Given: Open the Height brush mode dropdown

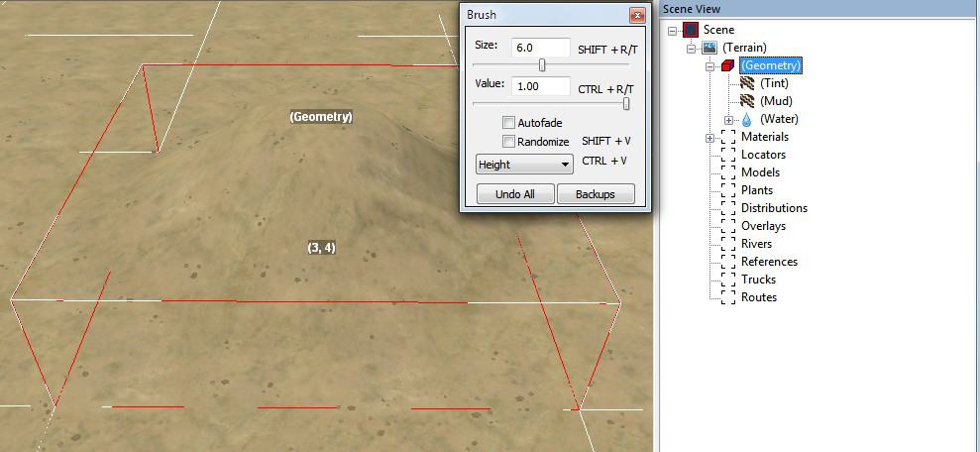Looking at the screenshot, I should tap(524, 164).
